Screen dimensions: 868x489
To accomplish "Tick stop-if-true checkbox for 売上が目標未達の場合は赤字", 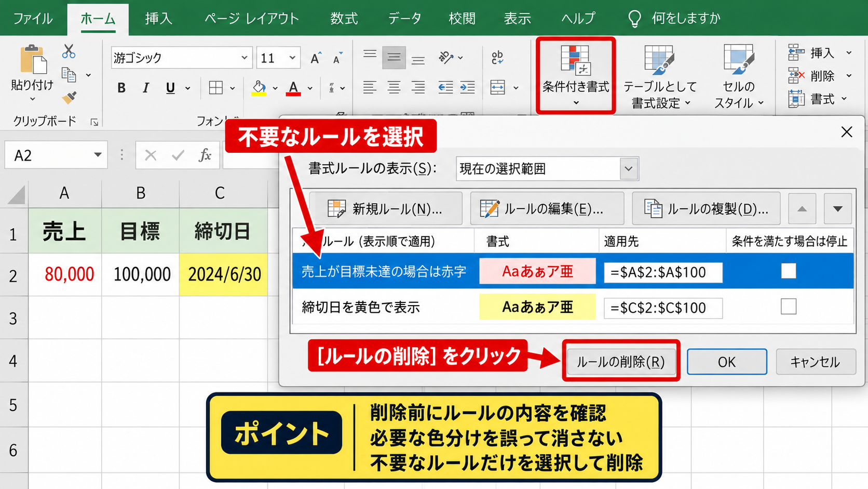I will (788, 271).
